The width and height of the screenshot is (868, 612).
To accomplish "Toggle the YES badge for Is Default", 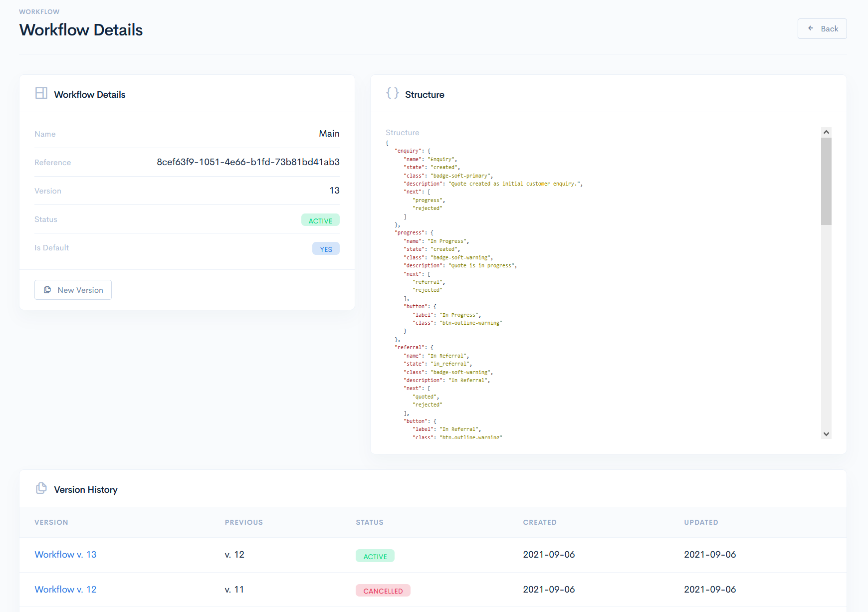I will pyautogui.click(x=326, y=248).
